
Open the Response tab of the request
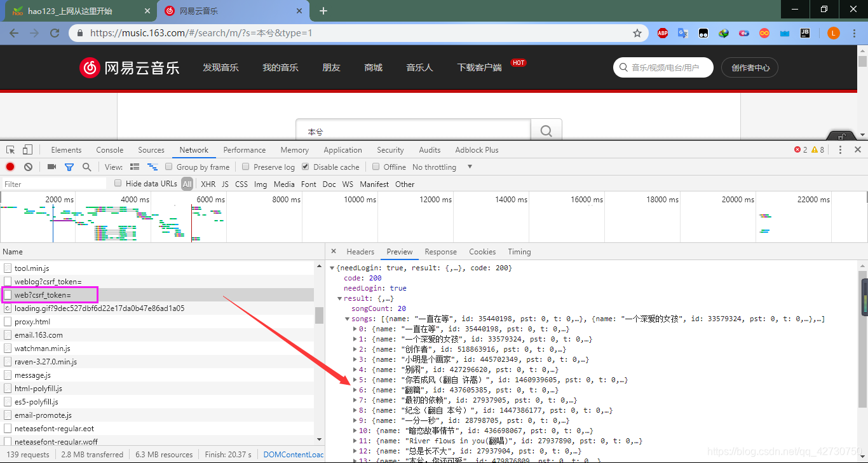click(x=441, y=251)
